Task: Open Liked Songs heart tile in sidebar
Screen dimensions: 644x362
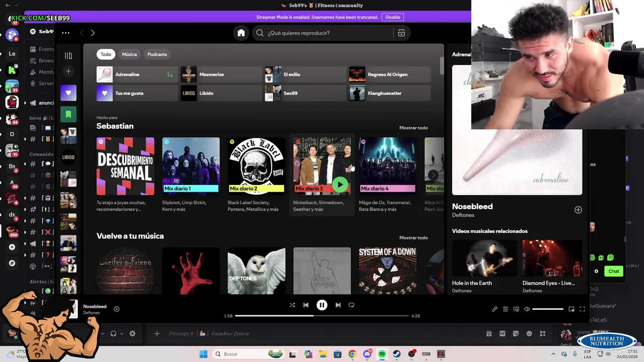Action: 68,93
